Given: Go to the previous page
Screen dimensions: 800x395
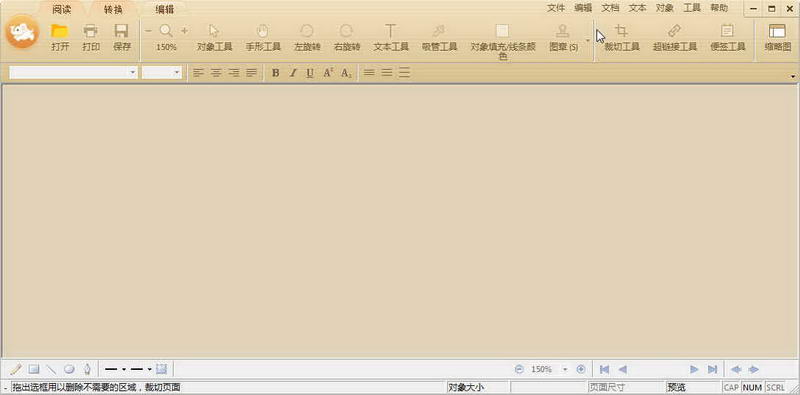Looking at the screenshot, I should coord(622,369).
